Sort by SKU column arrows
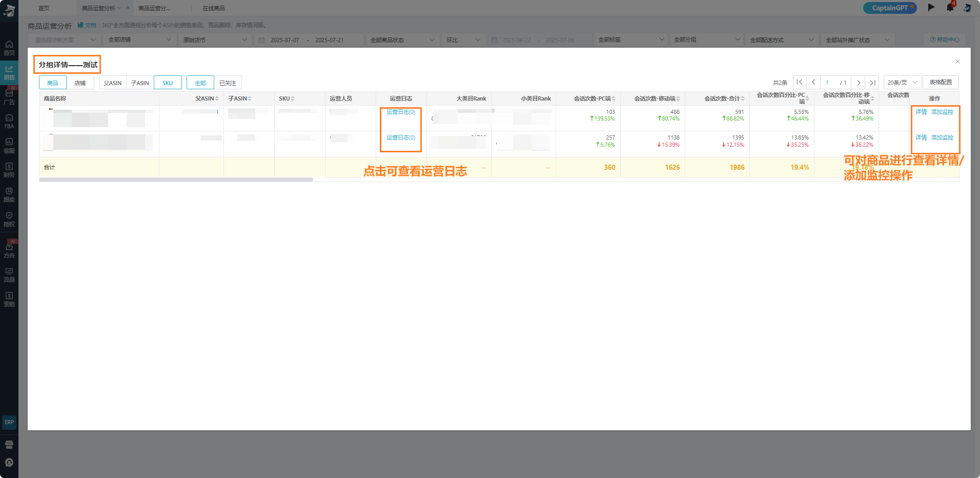The width and height of the screenshot is (980, 478). [293, 98]
